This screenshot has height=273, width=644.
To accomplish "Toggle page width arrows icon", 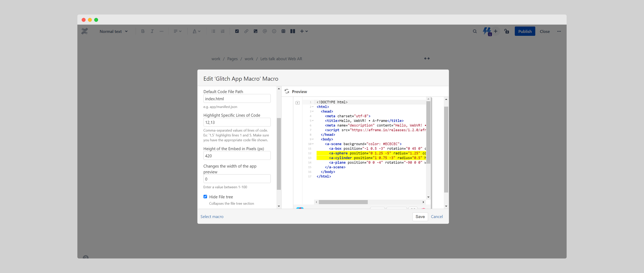I will [427, 59].
